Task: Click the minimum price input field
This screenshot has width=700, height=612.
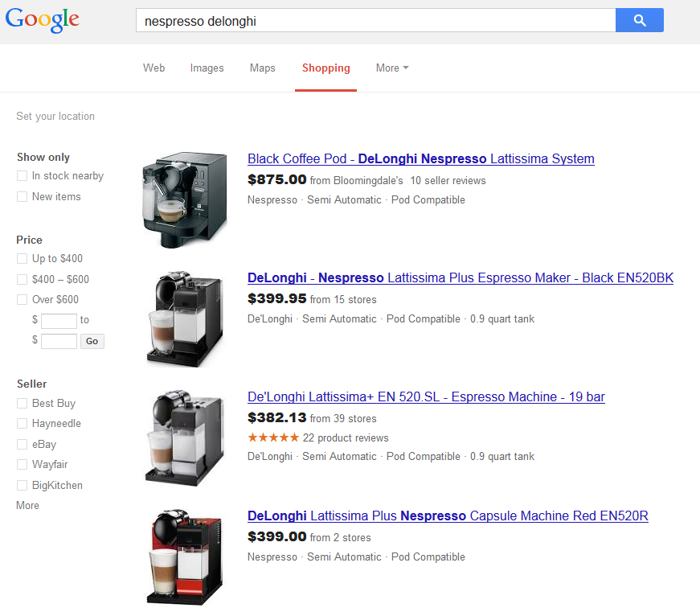Action: coord(59,321)
